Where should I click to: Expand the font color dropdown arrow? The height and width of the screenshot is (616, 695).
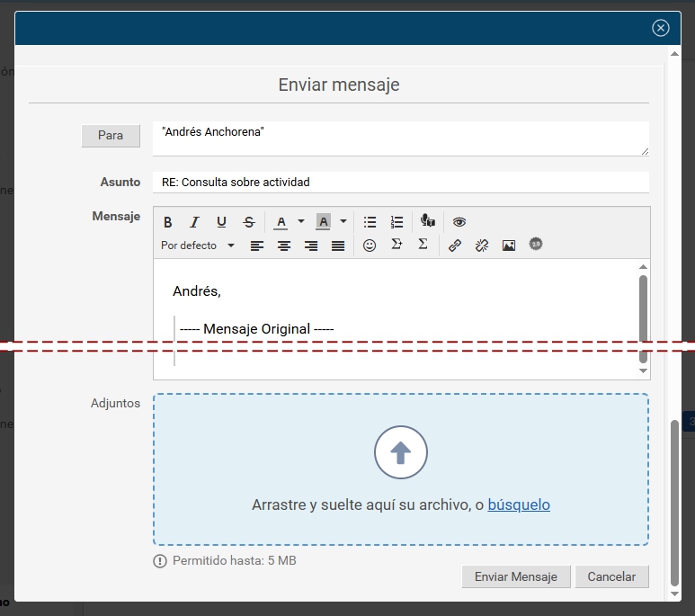pyautogui.click(x=301, y=222)
